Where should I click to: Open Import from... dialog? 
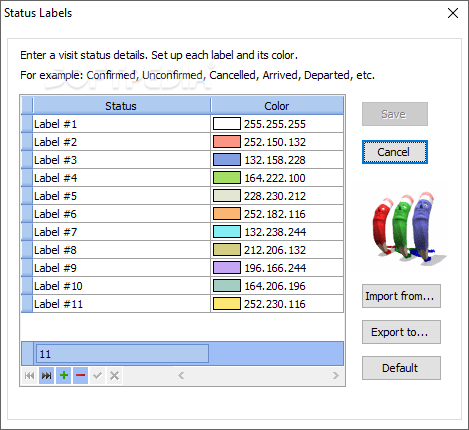point(401,296)
